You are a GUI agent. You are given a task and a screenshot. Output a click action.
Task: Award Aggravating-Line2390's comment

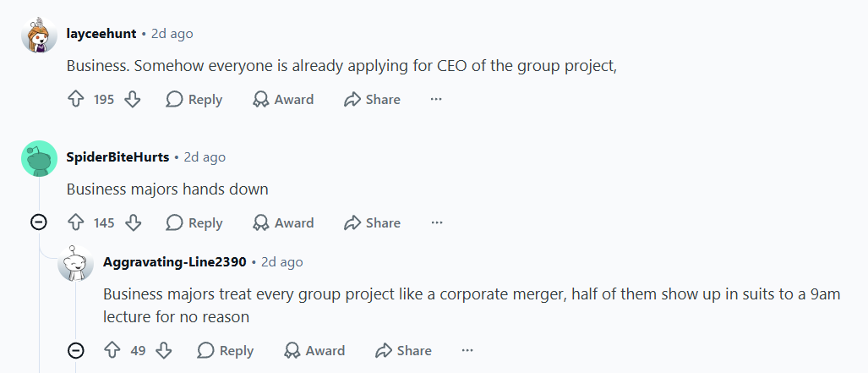tap(314, 351)
